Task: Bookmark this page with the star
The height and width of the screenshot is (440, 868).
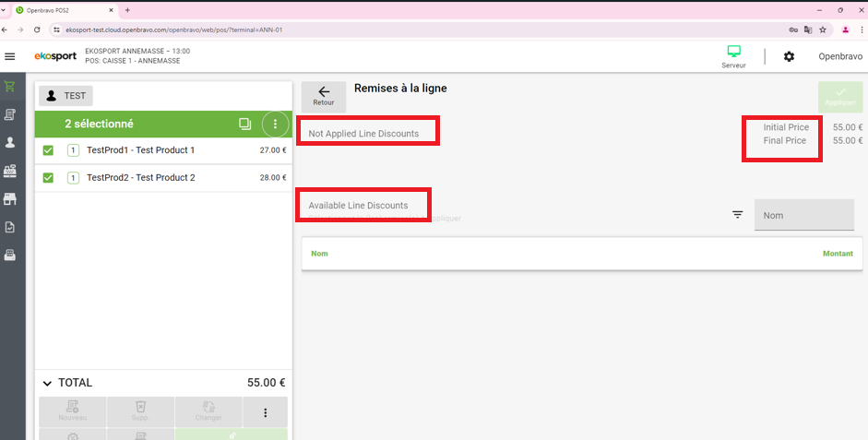Action: tap(823, 30)
